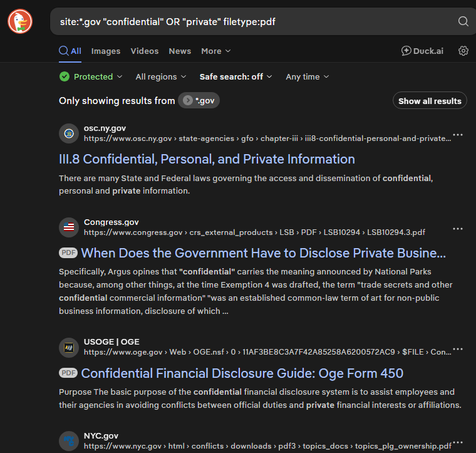Screen dimensions: 476x453
Task: Click the Congress.gov site name
Action: [x=111, y=222]
